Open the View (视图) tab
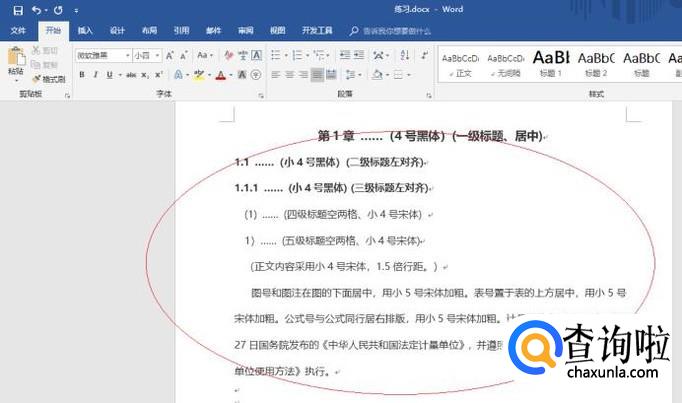This screenshot has width=682, height=403. [x=277, y=31]
